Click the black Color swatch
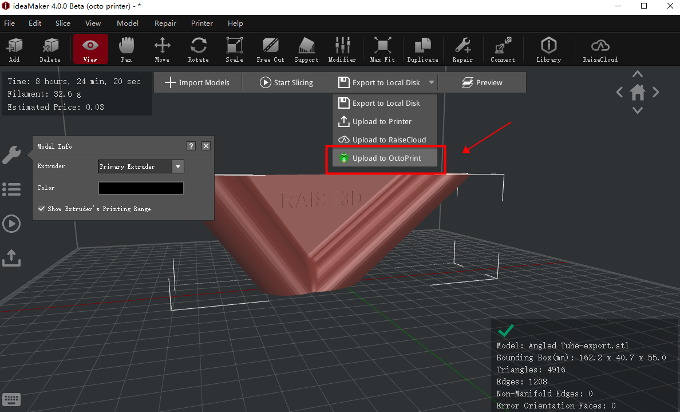This screenshot has height=412, width=680. pos(140,188)
